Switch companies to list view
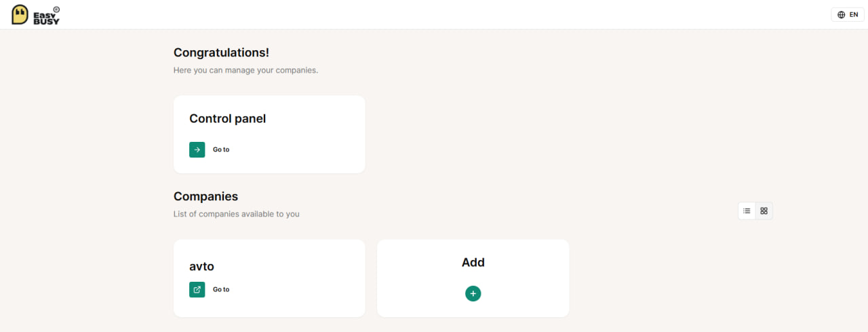Image resolution: width=868 pixels, height=332 pixels. pos(747,211)
